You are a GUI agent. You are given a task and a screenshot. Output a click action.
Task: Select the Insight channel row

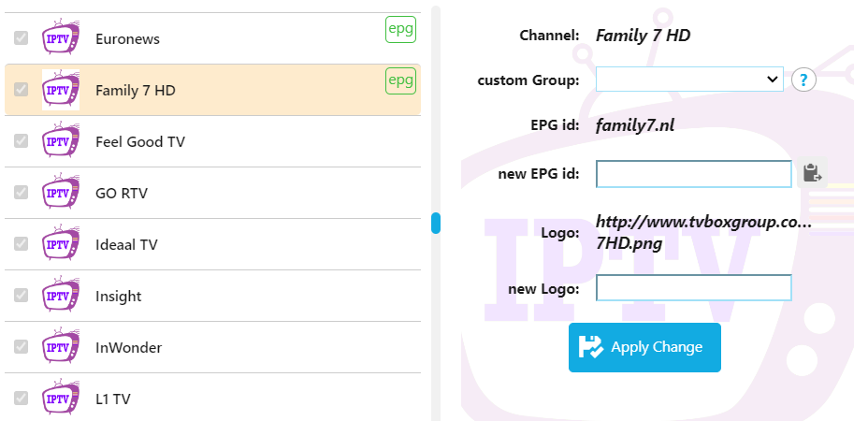click(x=212, y=296)
